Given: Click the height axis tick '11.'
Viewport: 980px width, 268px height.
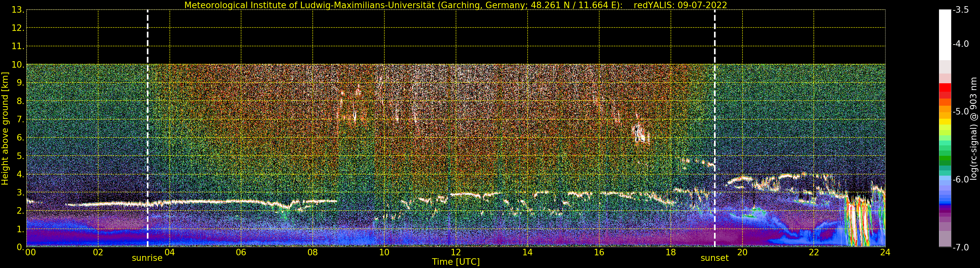Looking at the screenshot, I should 18,47.
